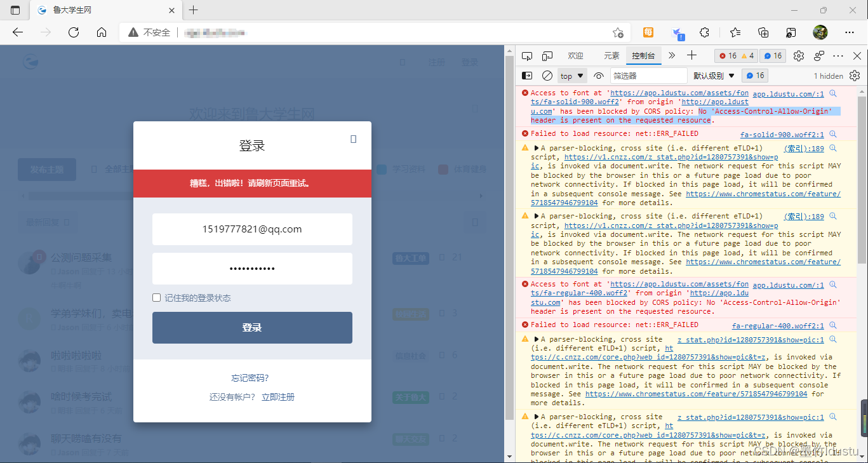Click the 1 hidden messages label
Screen dimensions: 868x463
[829, 76]
